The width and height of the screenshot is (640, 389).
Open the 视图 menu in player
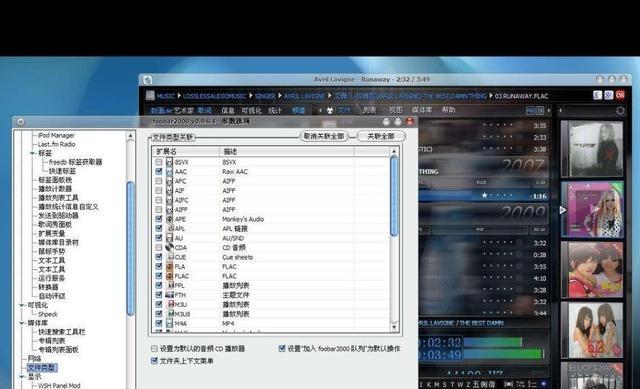click(396, 110)
